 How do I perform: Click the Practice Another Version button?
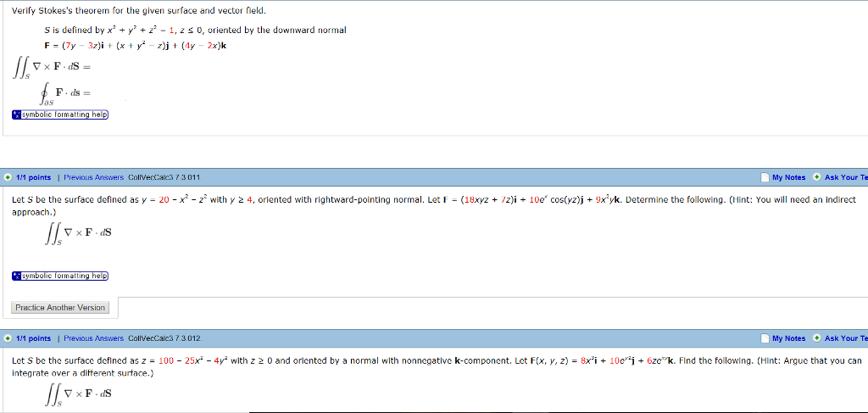pyautogui.click(x=60, y=307)
